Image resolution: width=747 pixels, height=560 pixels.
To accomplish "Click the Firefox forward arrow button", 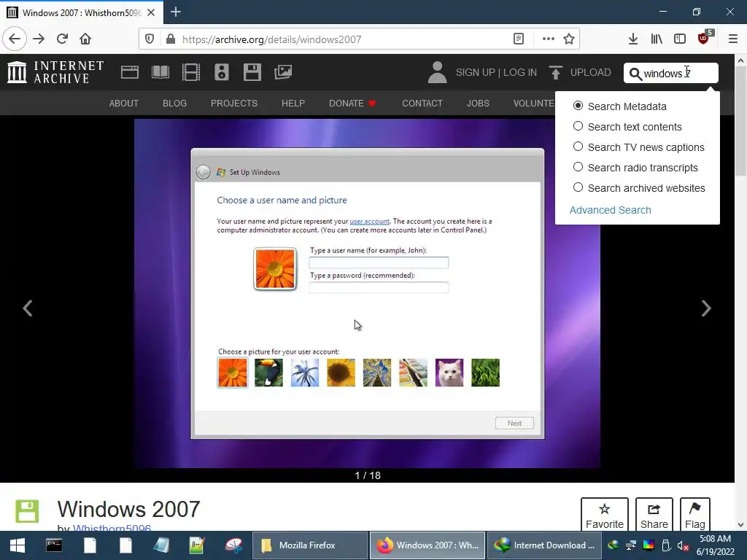I will click(x=39, y=39).
